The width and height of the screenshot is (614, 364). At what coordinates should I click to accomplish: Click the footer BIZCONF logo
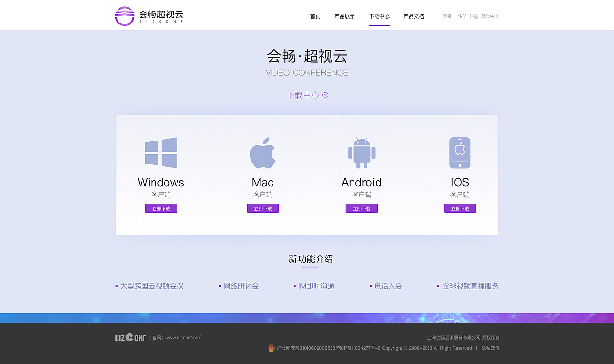tap(130, 338)
